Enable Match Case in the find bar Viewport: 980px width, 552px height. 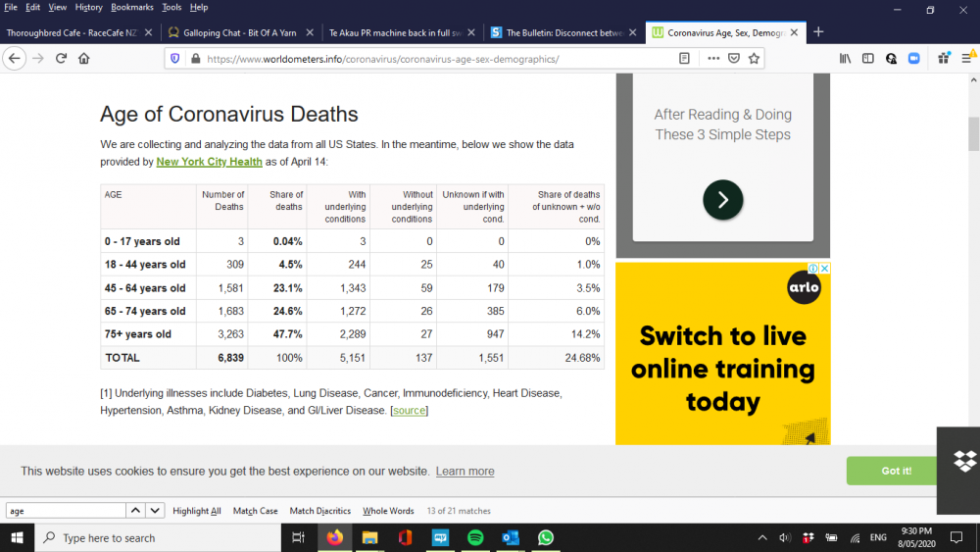pyautogui.click(x=255, y=511)
